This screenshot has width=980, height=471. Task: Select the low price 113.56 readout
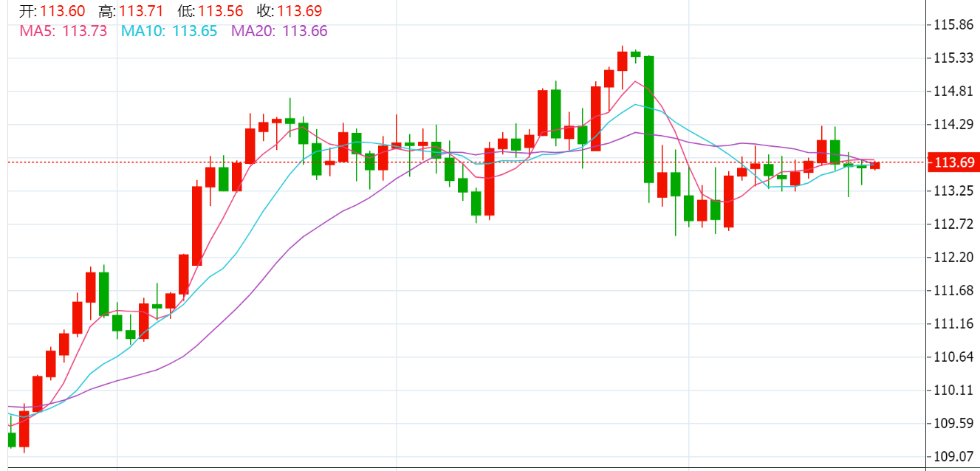(220, 11)
